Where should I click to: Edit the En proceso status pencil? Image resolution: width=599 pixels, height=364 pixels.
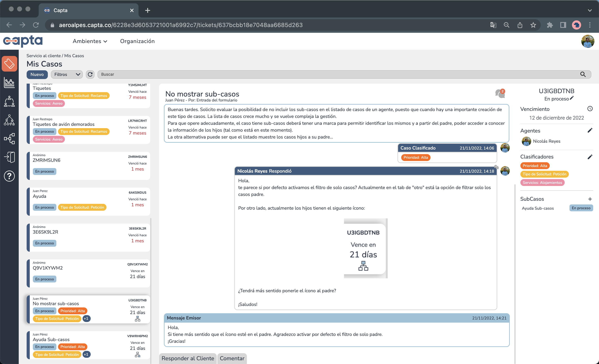click(572, 98)
